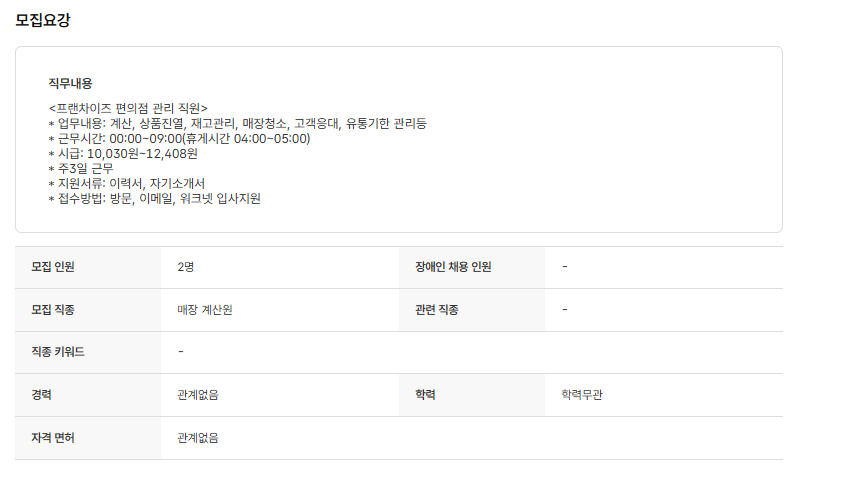Click the 학력무관 value
Image resolution: width=854 pixels, height=485 pixels.
pos(582,395)
